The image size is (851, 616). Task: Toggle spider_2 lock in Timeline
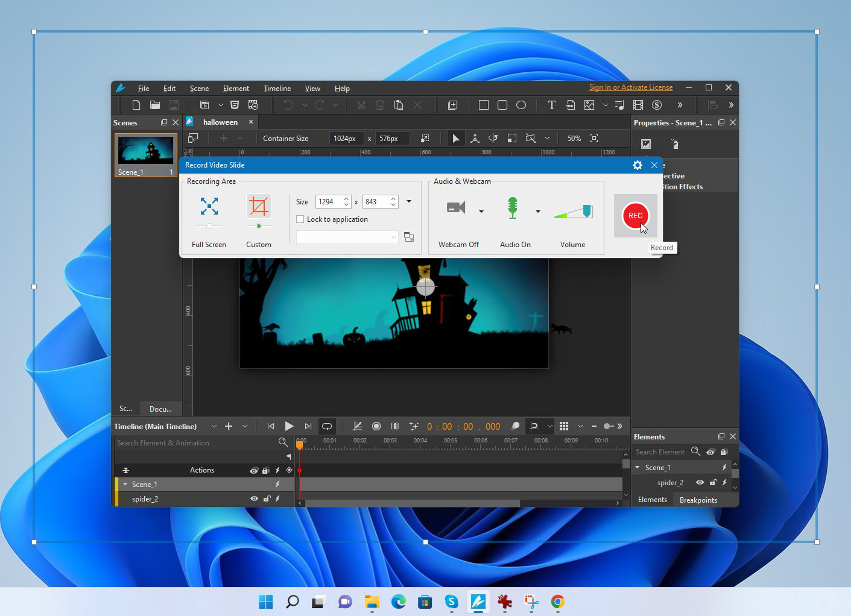point(267,499)
